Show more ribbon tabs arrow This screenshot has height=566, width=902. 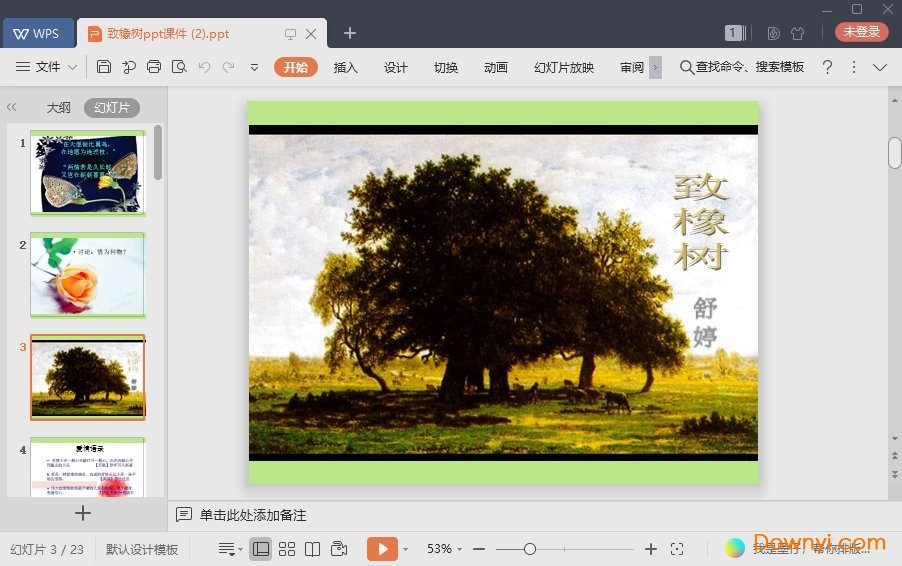(655, 67)
